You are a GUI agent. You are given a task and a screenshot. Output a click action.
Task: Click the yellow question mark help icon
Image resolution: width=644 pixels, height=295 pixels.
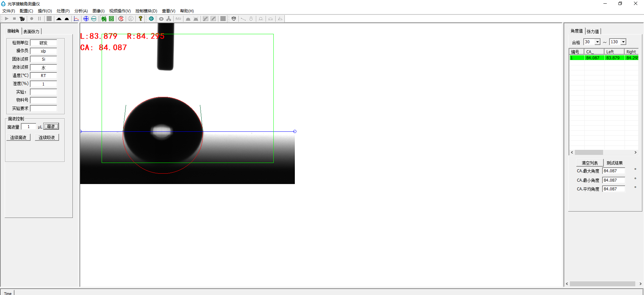pos(141,19)
